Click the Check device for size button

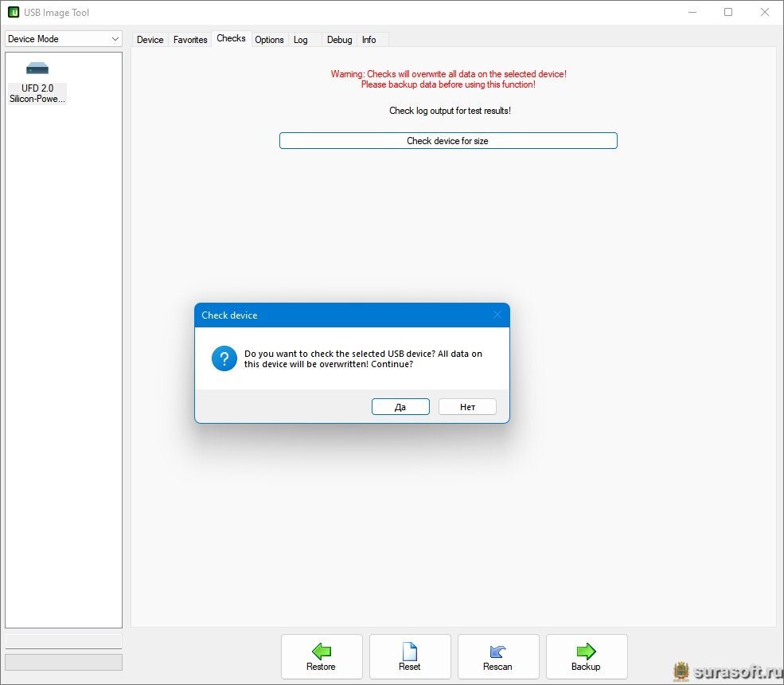click(448, 141)
